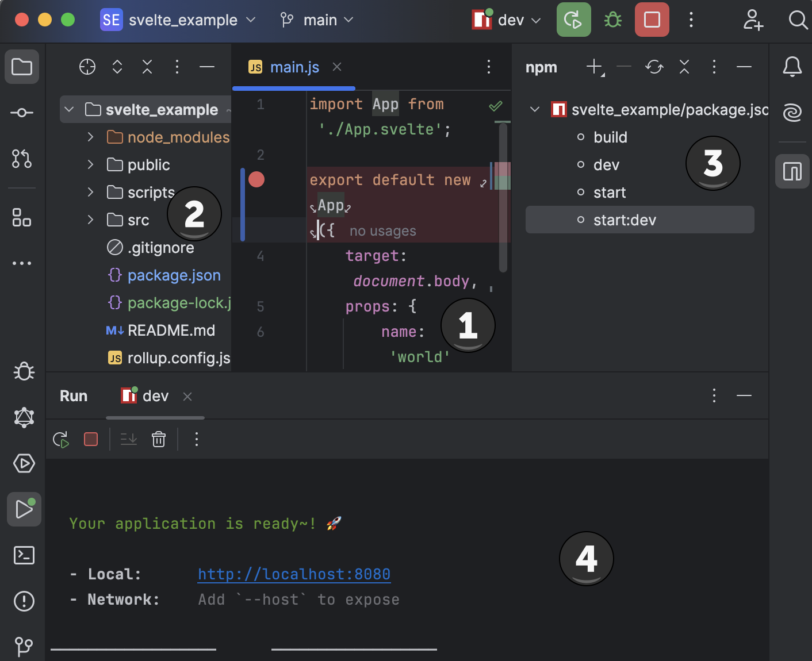812x661 pixels.
Task: Open the Notifications bell
Action: 792,67
